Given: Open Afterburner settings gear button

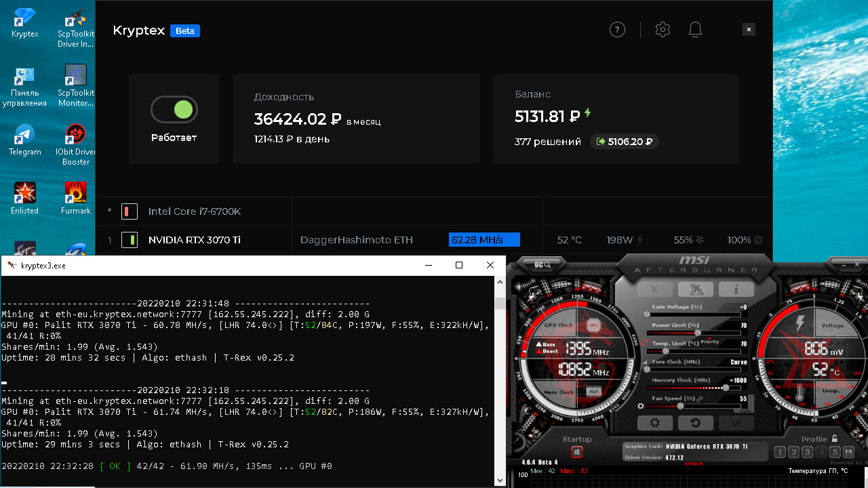Looking at the screenshot, I should point(655,423).
